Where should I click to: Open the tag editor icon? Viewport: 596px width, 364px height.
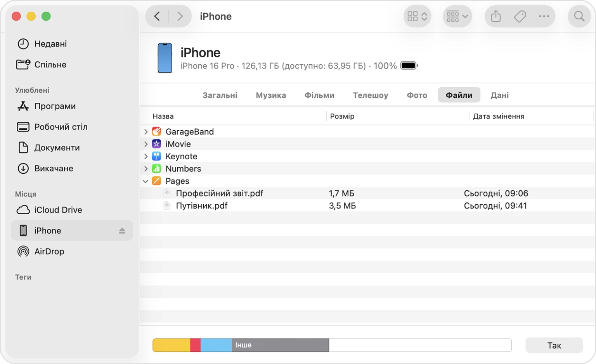[520, 16]
